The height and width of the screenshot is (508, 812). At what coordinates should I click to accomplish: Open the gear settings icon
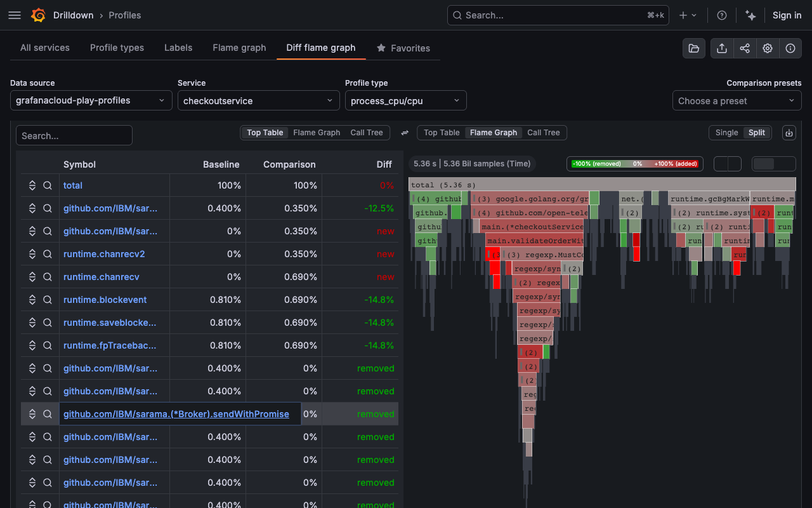click(768, 48)
